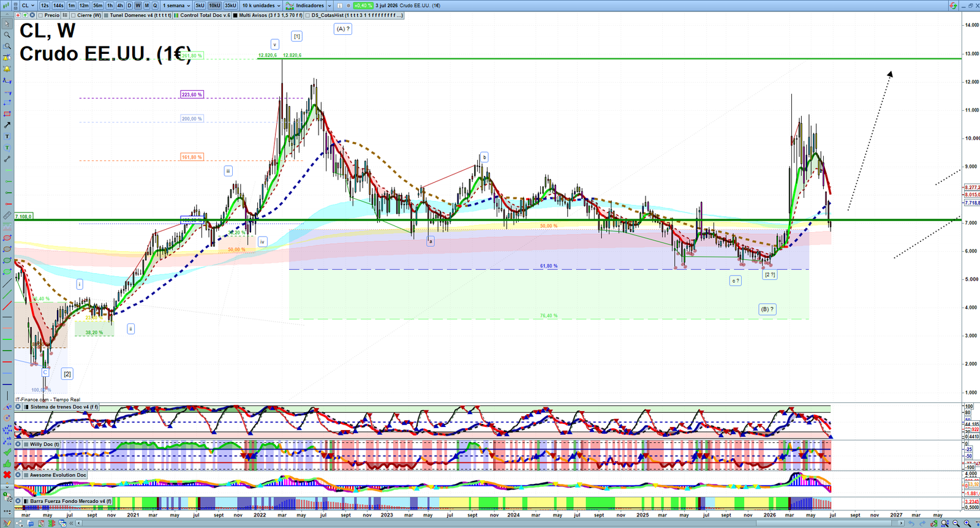Click the +0,40 % change badge
The image size is (980, 528).
pos(363,6)
